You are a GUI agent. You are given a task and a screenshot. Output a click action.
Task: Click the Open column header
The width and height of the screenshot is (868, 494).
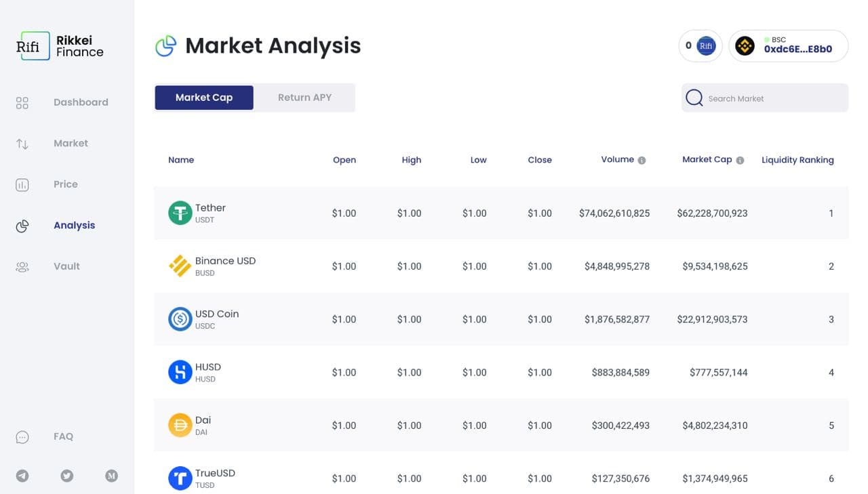click(344, 160)
